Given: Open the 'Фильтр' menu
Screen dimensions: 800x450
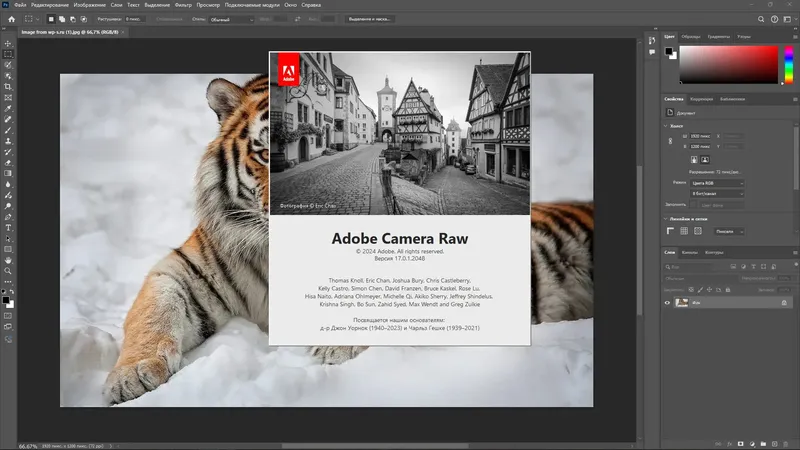Looking at the screenshot, I should point(181,5).
